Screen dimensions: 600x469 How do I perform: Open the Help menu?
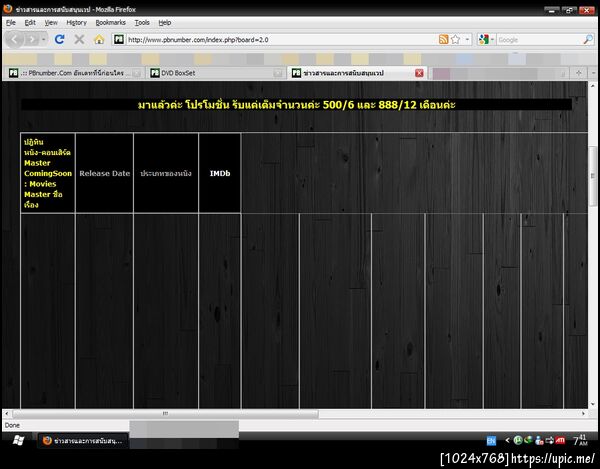[165, 23]
